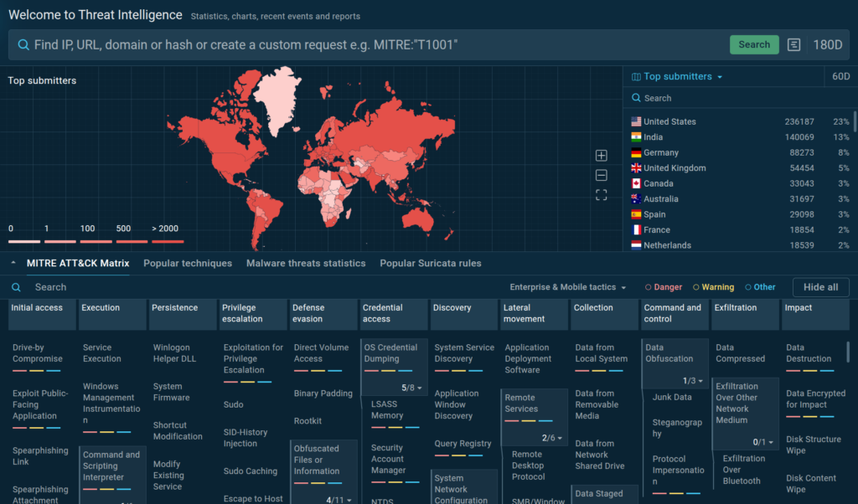The image size is (858, 504).
Task: Open the Enterprise & Mobile tactics dropdown
Action: coord(567,287)
